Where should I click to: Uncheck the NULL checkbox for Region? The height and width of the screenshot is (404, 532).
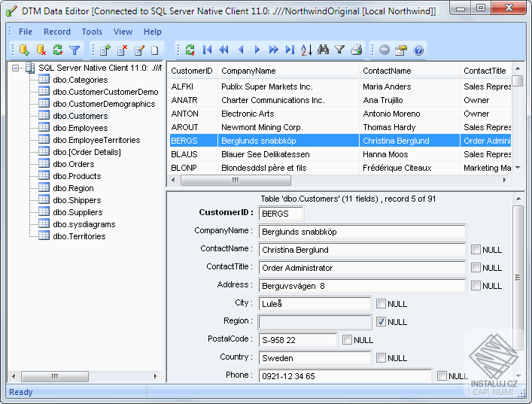(381, 321)
